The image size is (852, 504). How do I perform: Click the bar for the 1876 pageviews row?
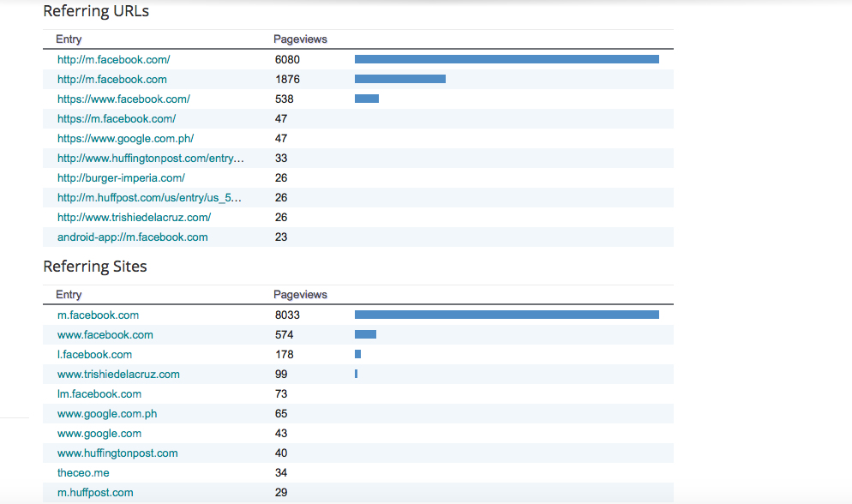(400, 80)
